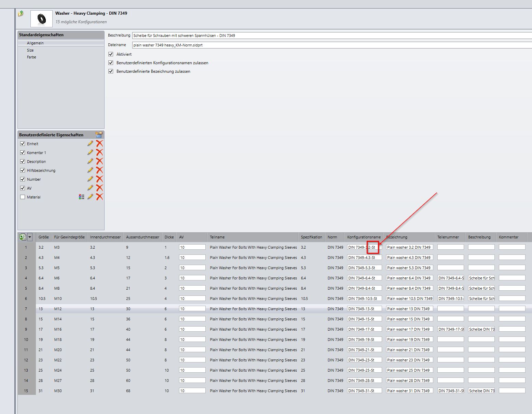This screenshot has height=414, width=532.
Task: Click the Teilenummer column header
Action: click(450, 237)
